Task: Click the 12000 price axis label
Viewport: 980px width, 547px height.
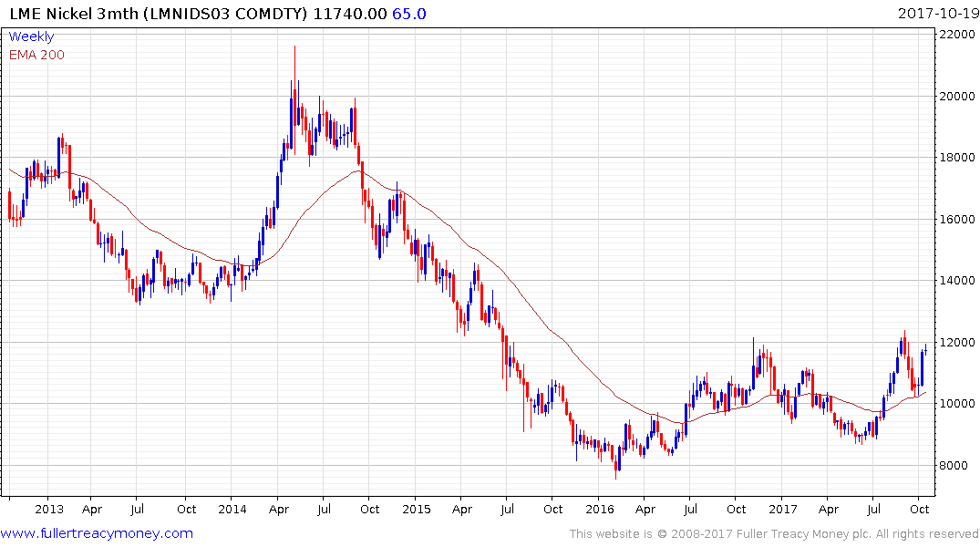Action: pyautogui.click(x=957, y=343)
